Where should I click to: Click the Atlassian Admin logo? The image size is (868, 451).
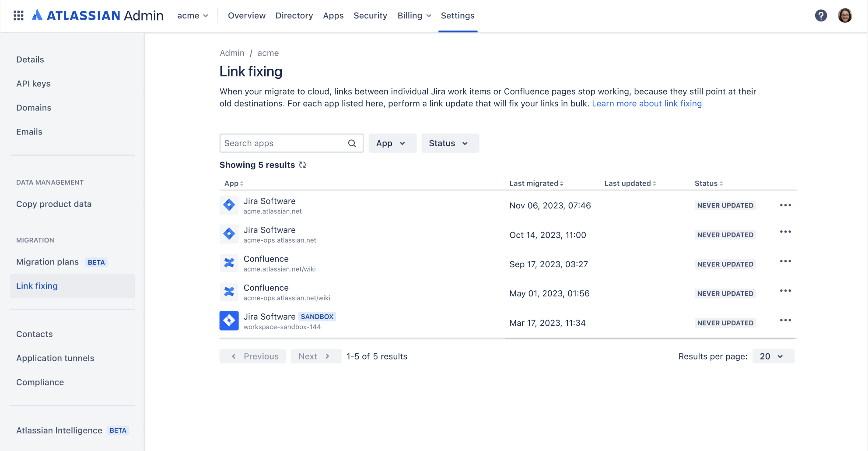point(98,16)
